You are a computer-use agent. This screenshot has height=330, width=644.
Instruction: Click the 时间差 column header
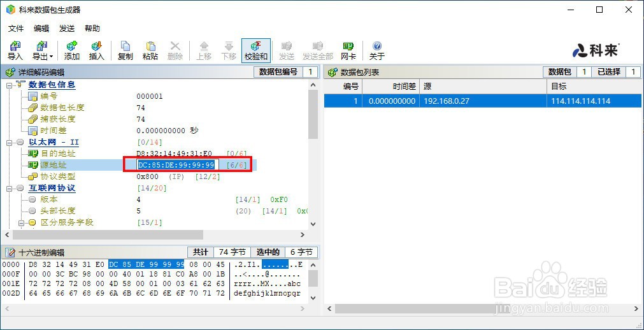[x=390, y=87]
